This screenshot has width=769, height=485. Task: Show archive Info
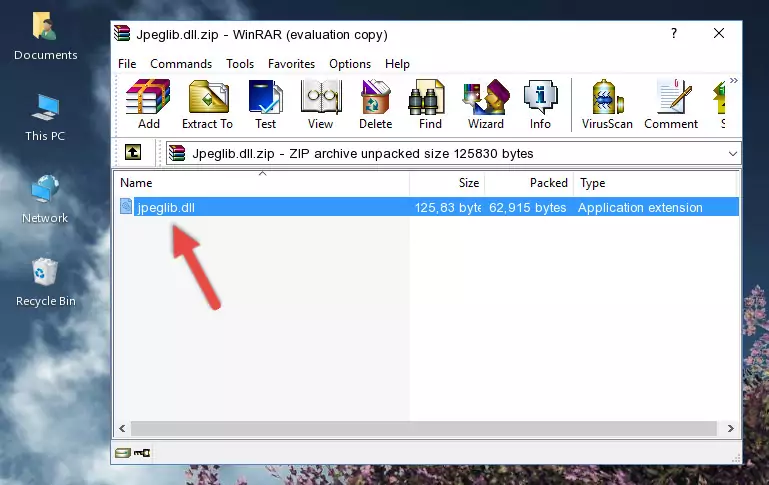coord(540,104)
